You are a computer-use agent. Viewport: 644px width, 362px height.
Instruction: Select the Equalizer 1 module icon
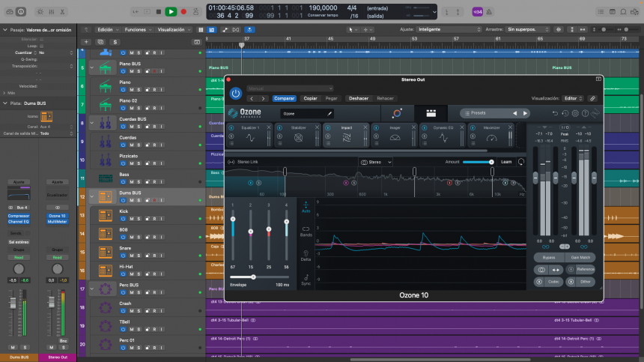250,138
